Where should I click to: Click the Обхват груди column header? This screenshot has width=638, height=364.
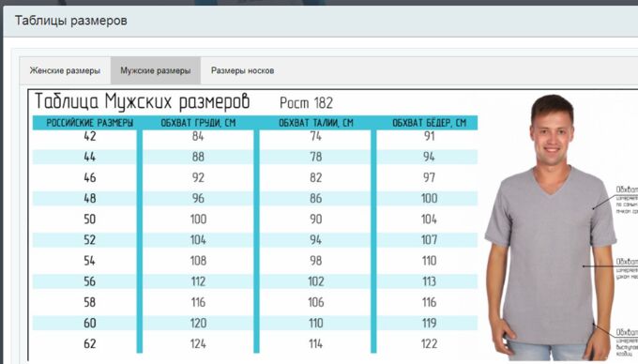pyautogui.click(x=198, y=123)
